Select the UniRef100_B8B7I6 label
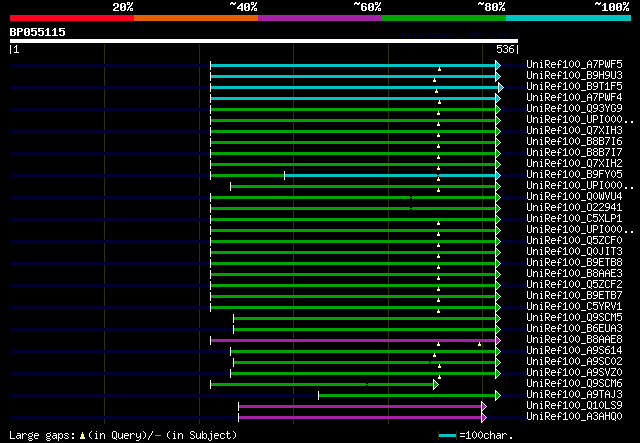 pyautogui.click(x=574, y=141)
